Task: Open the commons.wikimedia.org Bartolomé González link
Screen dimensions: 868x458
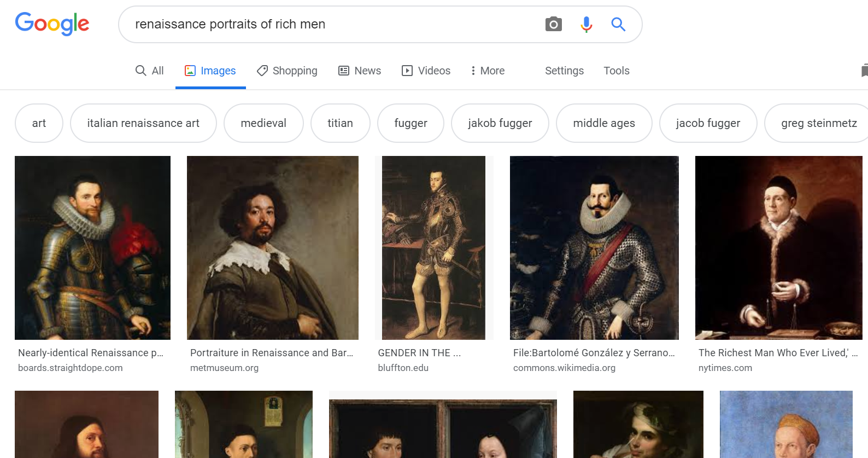Action: [x=594, y=353]
